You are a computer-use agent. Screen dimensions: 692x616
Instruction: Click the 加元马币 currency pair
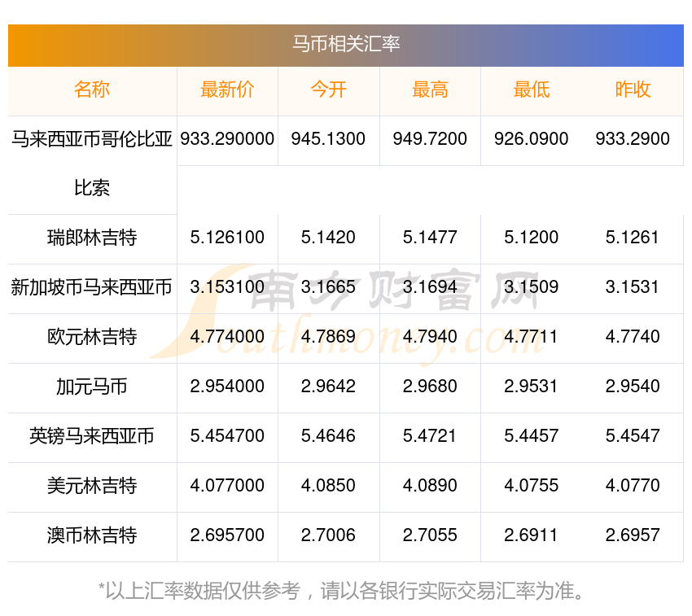point(92,387)
